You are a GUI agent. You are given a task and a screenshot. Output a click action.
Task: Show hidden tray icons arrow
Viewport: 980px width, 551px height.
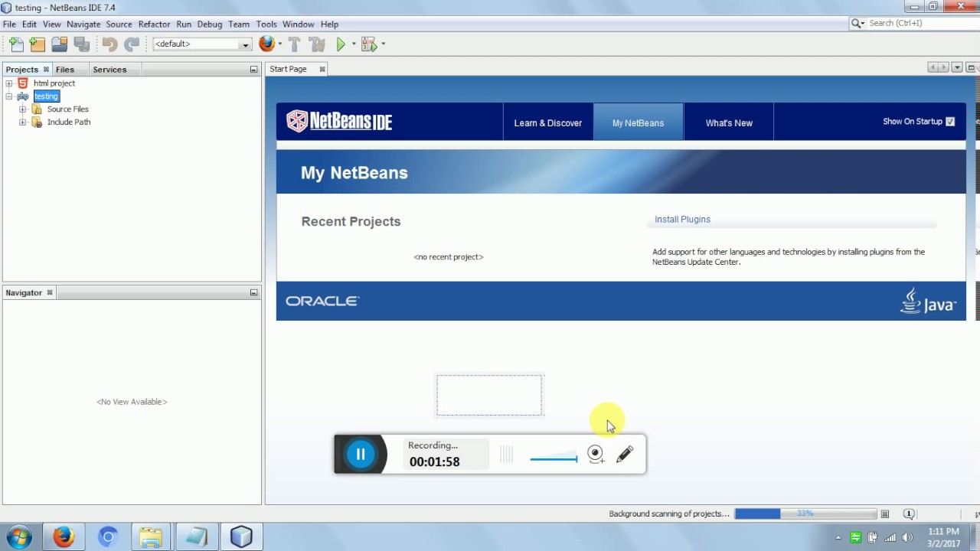pyautogui.click(x=838, y=537)
